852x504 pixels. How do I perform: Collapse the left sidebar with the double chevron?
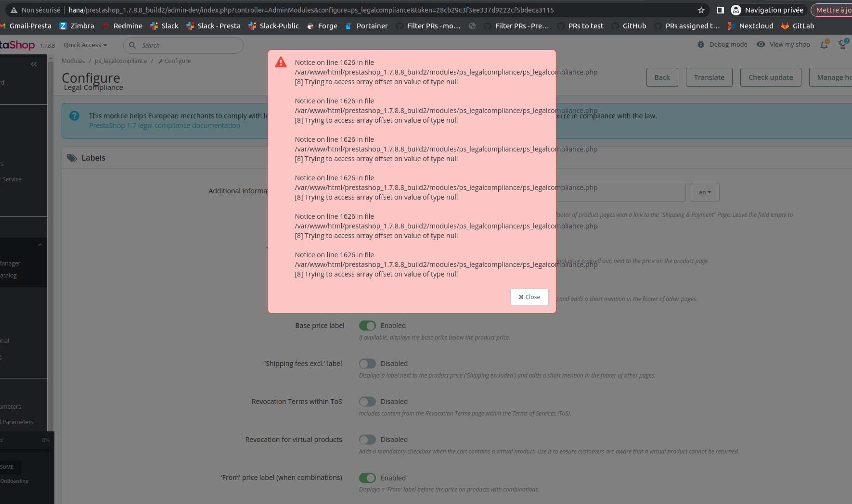click(x=34, y=63)
